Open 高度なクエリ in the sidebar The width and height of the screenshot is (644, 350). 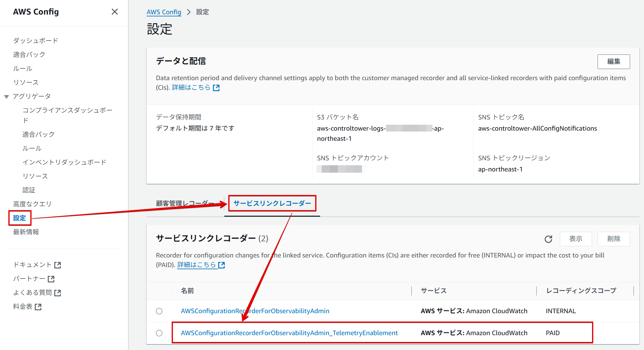click(32, 204)
